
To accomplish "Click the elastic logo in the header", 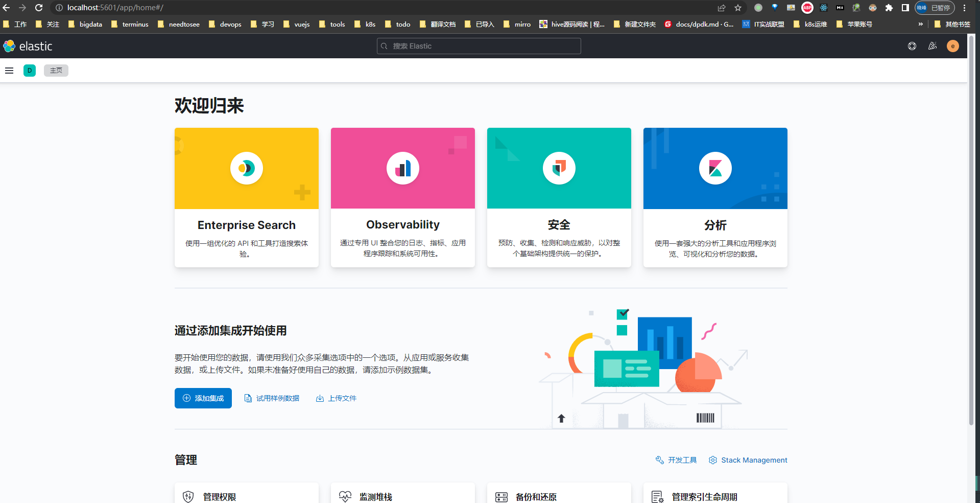I will pos(28,46).
